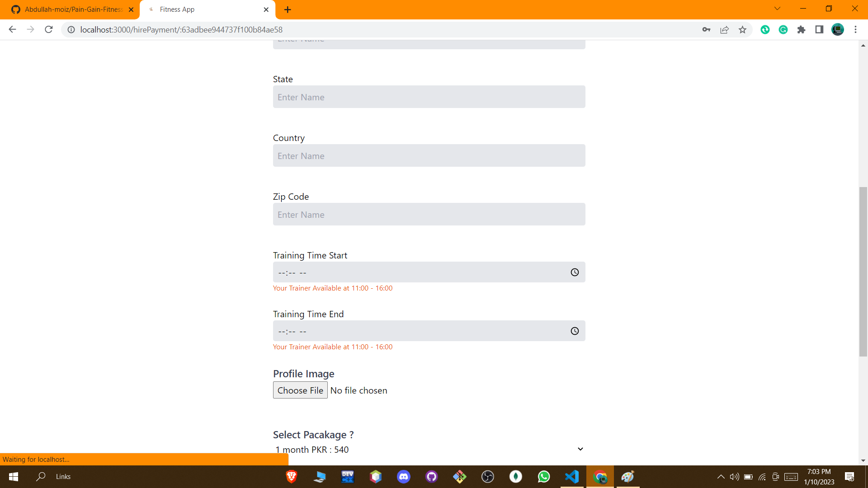Open volume control in system tray

[734, 477]
